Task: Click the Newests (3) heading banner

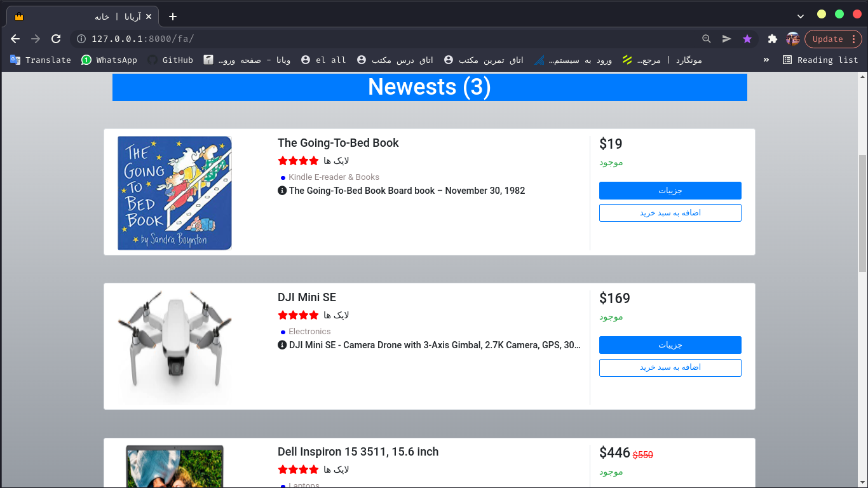Action: (430, 87)
